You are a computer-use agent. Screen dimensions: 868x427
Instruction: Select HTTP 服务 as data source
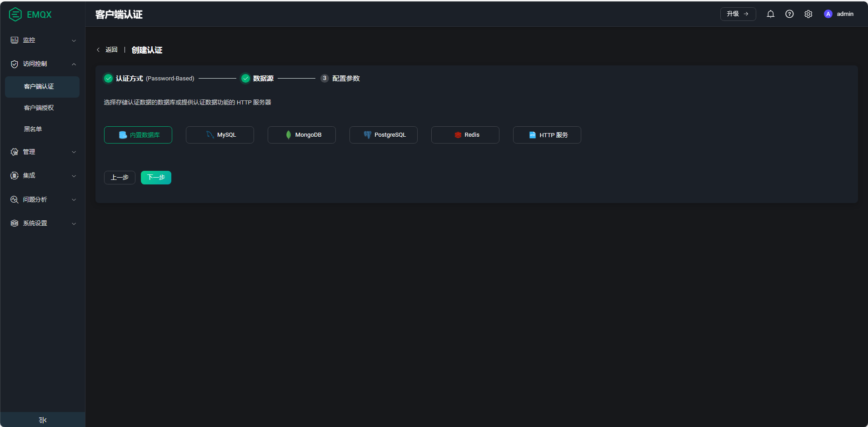547,135
